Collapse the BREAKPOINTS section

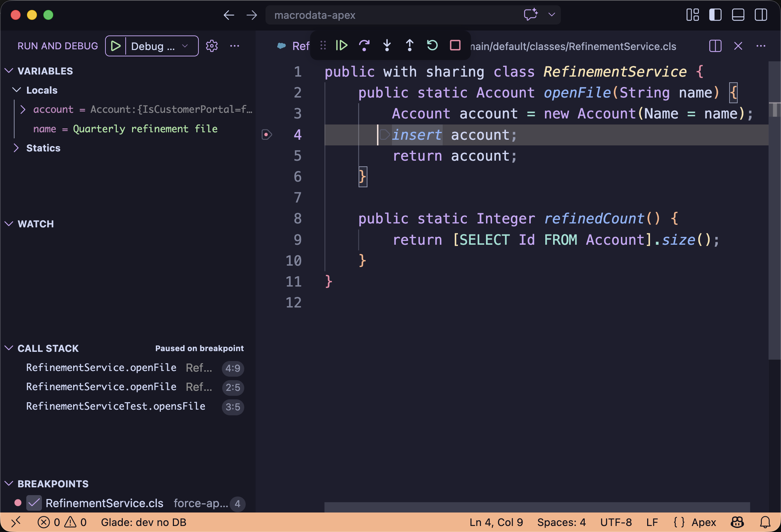pyautogui.click(x=9, y=484)
